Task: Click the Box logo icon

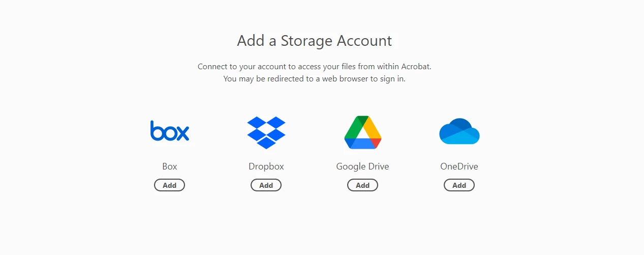Action: (170, 131)
